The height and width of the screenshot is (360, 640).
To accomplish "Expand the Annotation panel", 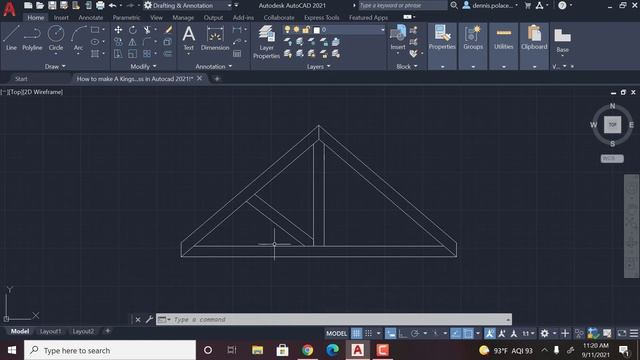I will click(x=213, y=66).
